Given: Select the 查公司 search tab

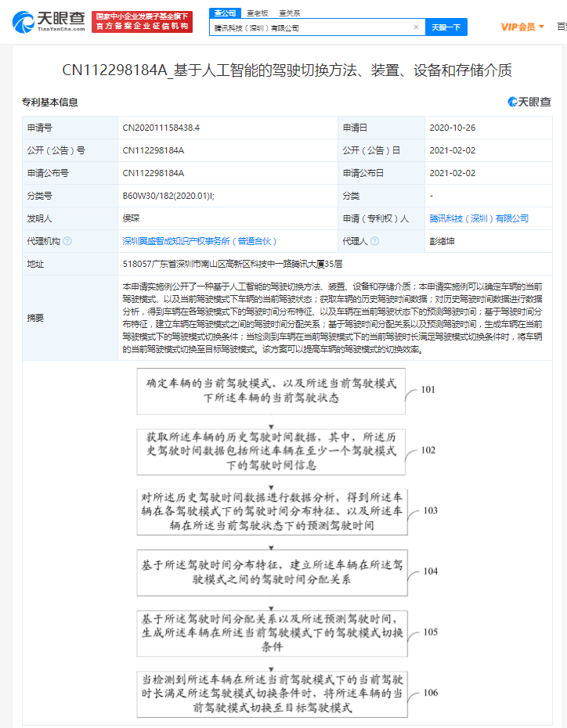Looking at the screenshot, I should pos(225,13).
